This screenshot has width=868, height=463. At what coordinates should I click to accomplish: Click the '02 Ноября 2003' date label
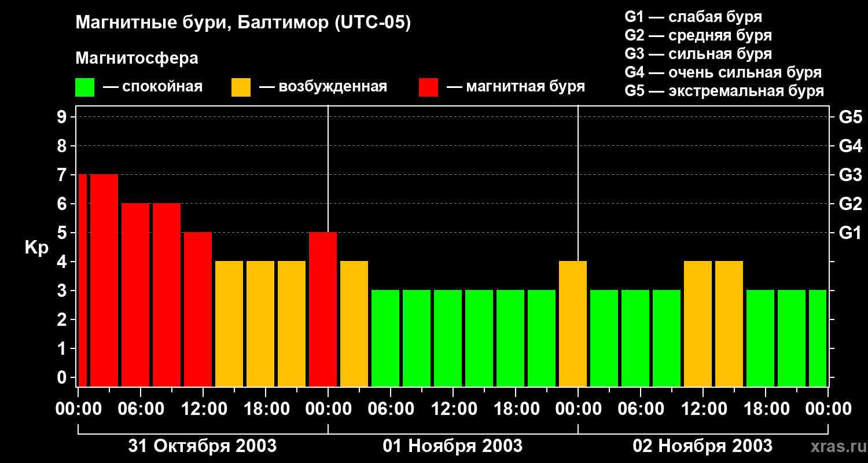pos(703,446)
